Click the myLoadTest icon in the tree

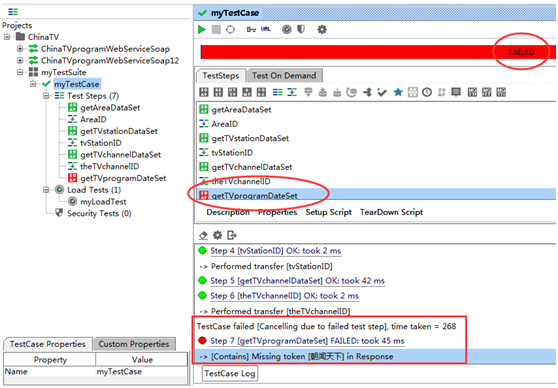tap(72, 201)
